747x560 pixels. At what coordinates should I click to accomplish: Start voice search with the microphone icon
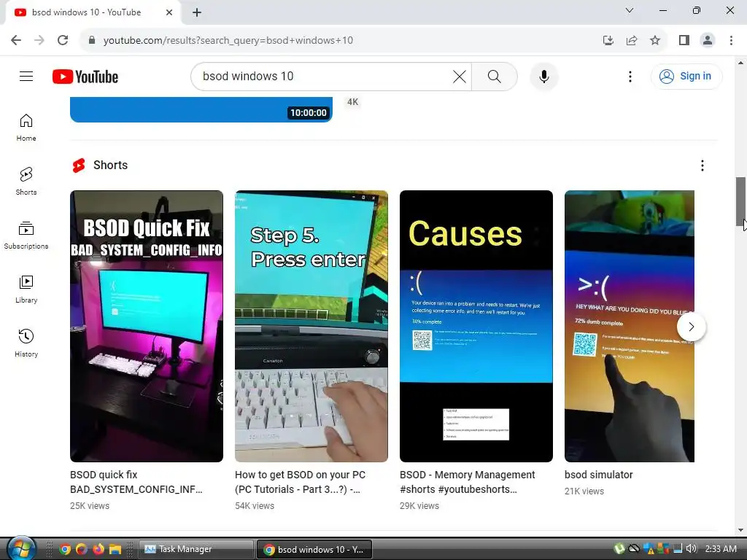pos(543,76)
